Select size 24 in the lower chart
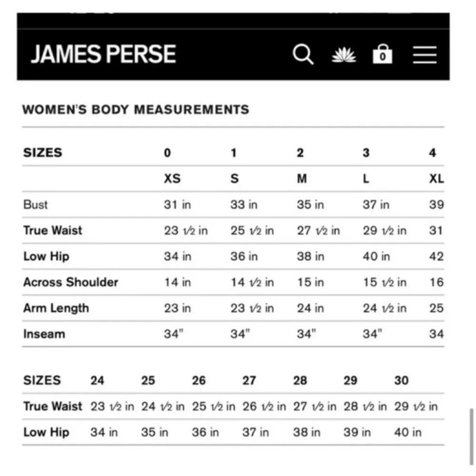 coord(98,380)
